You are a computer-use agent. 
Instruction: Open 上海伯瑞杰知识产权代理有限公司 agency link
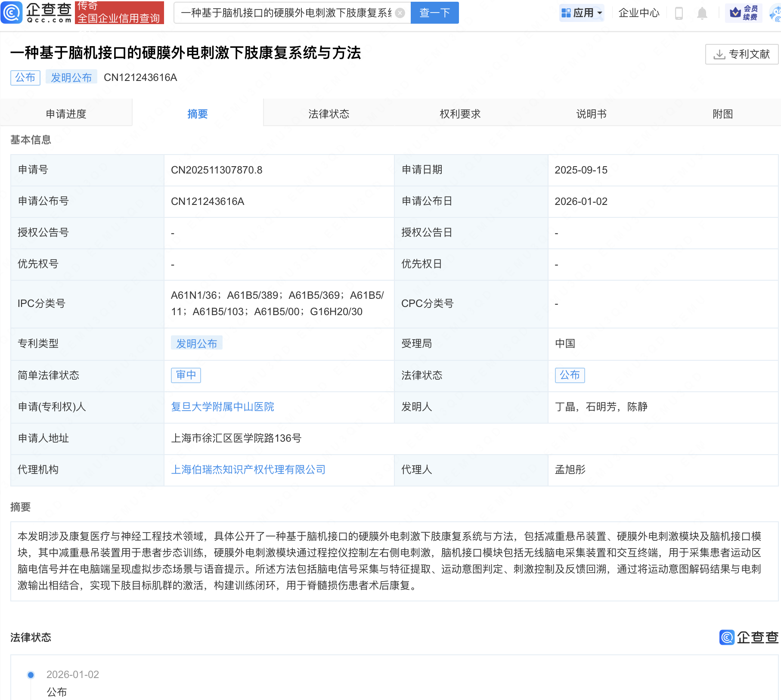[x=248, y=470]
